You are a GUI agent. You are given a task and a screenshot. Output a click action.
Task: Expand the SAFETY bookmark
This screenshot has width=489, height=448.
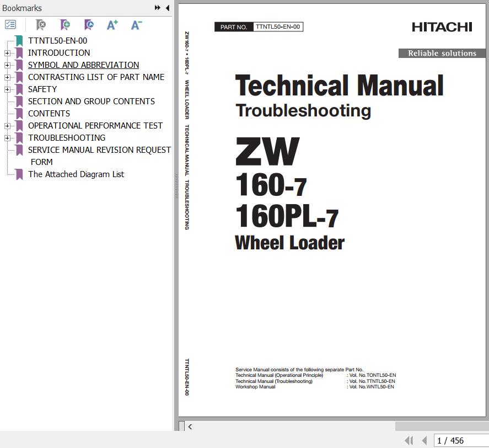click(8, 89)
